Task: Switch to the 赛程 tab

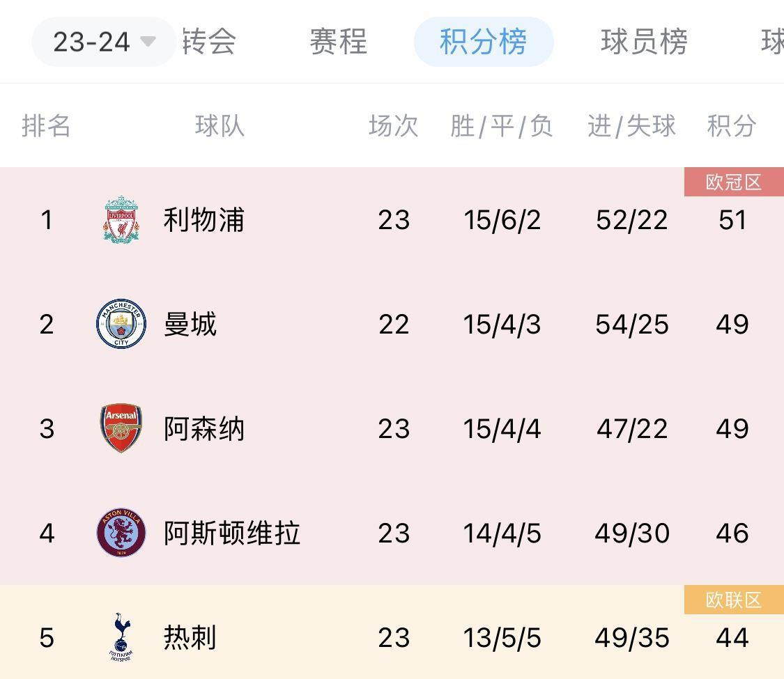Action: click(339, 42)
